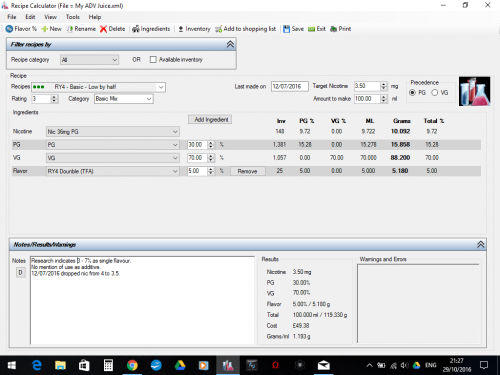Screen dimensions: 500x375
Task: Show hidden tray icons
Action: click(x=369, y=365)
